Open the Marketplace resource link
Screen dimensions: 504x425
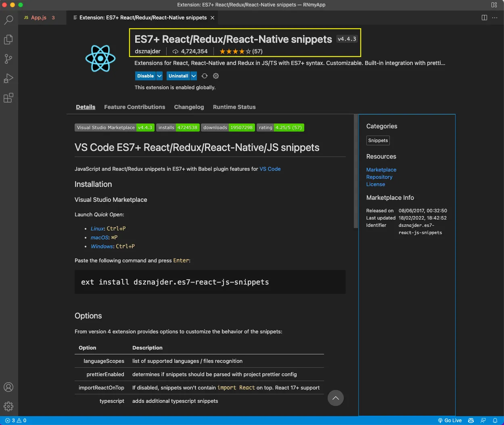click(x=381, y=170)
